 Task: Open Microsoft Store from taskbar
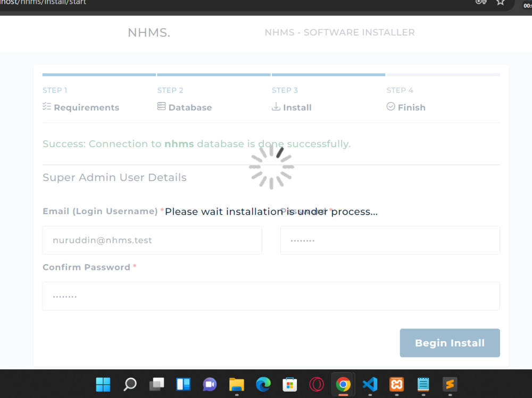pyautogui.click(x=290, y=384)
